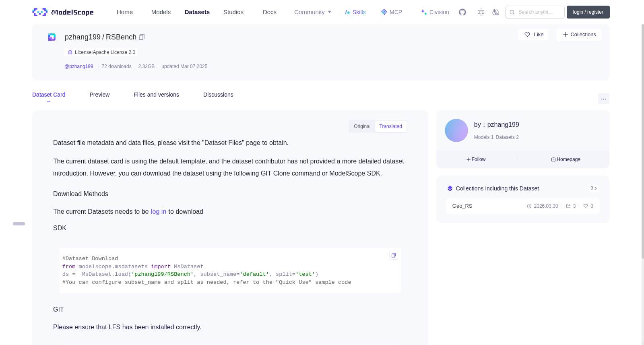This screenshot has width=644, height=345.
Task: Click pzhang199 author avatar circle
Action: click(x=456, y=130)
